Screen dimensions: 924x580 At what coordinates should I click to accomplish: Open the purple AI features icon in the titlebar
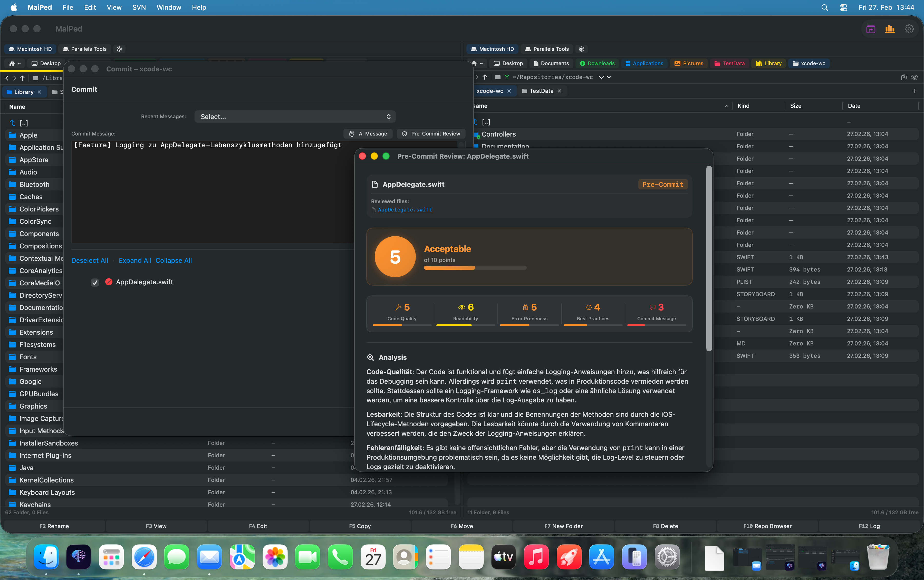coord(870,29)
